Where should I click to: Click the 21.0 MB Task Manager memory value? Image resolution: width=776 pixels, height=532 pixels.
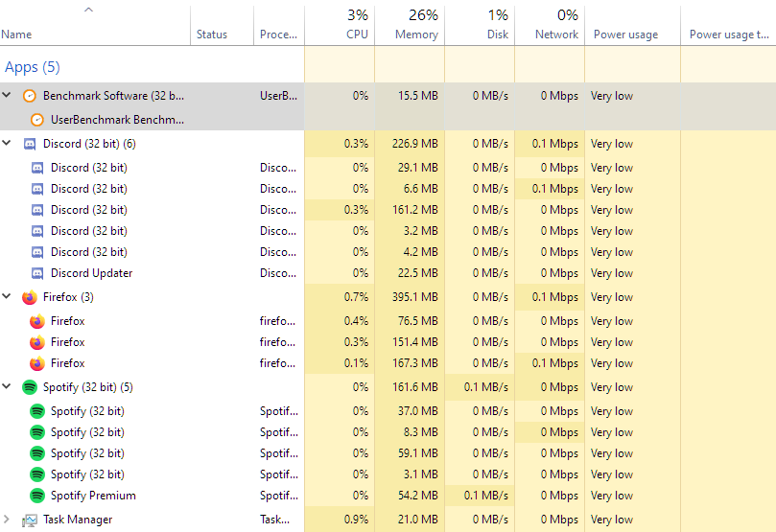pyautogui.click(x=418, y=520)
